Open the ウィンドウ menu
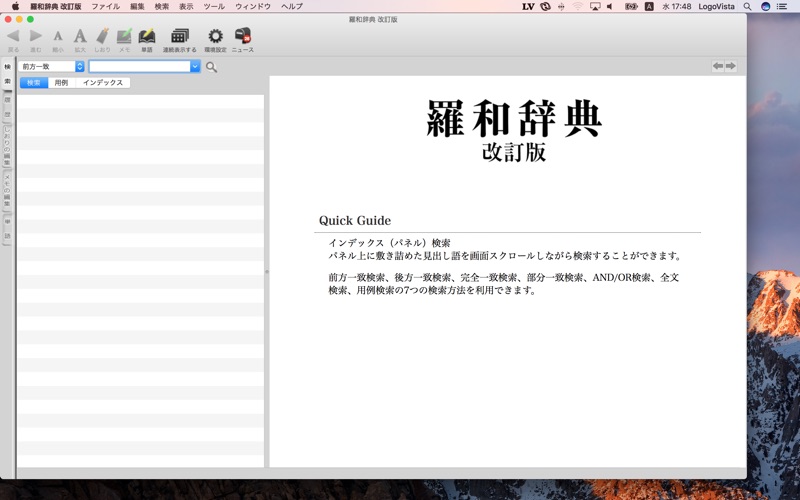The height and width of the screenshot is (500, 800). [253, 6]
